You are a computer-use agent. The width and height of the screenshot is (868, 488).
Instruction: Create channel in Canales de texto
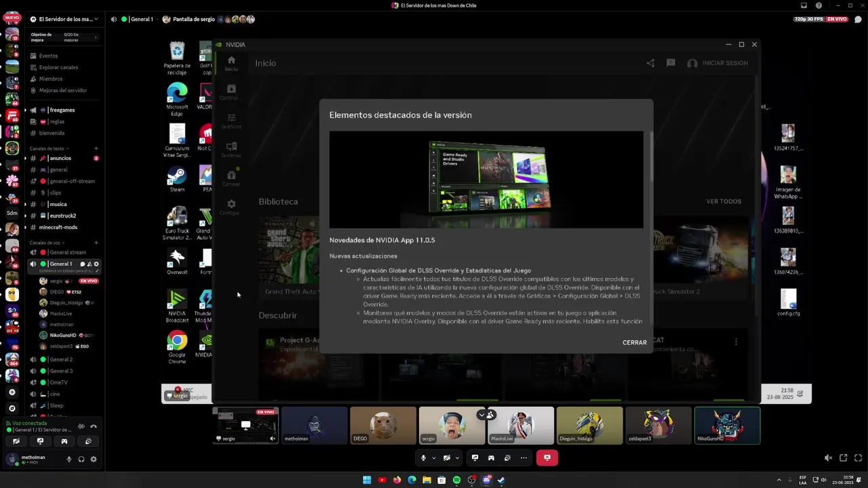coord(96,148)
